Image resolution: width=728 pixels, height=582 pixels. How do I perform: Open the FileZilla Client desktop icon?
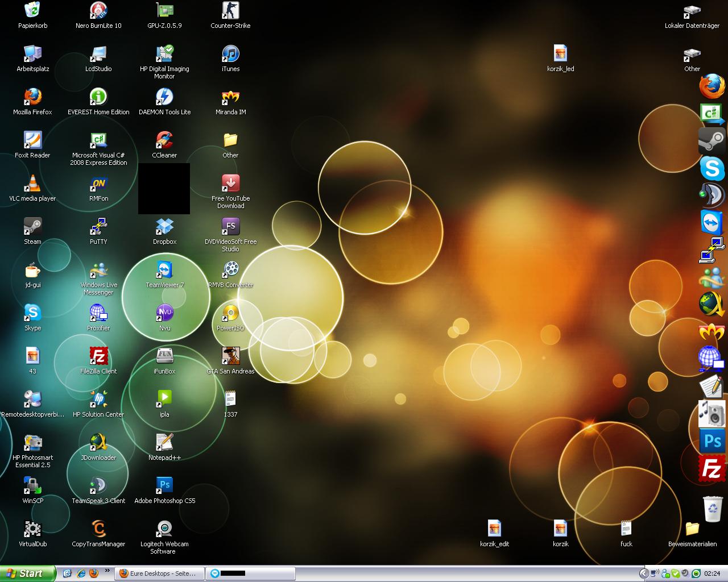tap(98, 356)
